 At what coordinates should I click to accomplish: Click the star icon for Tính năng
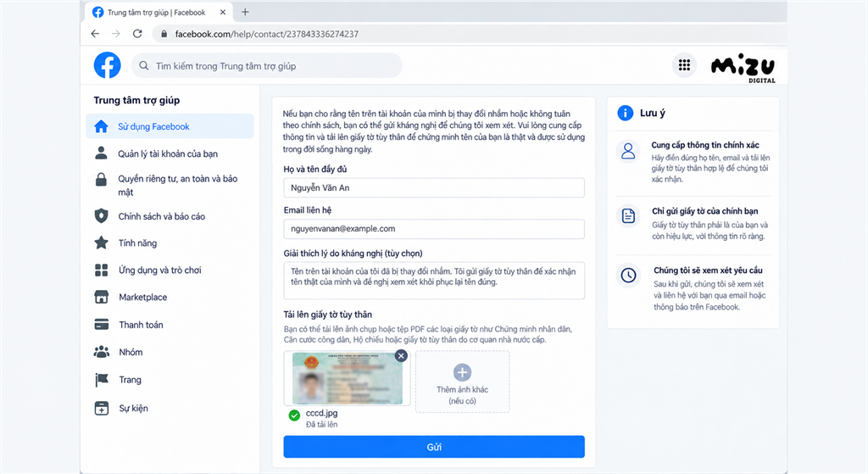(102, 243)
